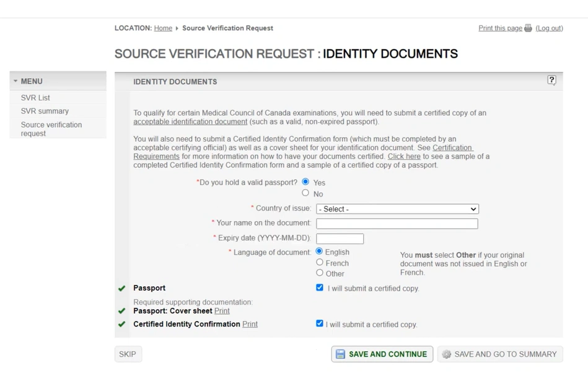Toggle Certified Identity Confirmation certified copy checkbox

[x=320, y=323]
